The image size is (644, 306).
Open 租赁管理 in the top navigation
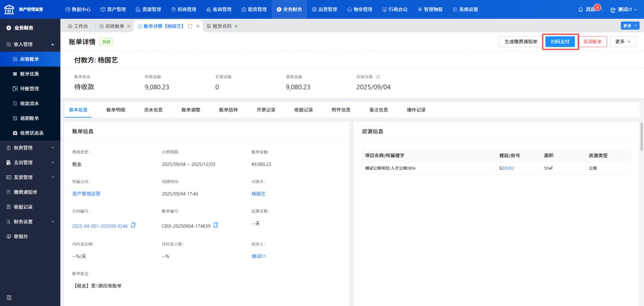tap(254, 9)
